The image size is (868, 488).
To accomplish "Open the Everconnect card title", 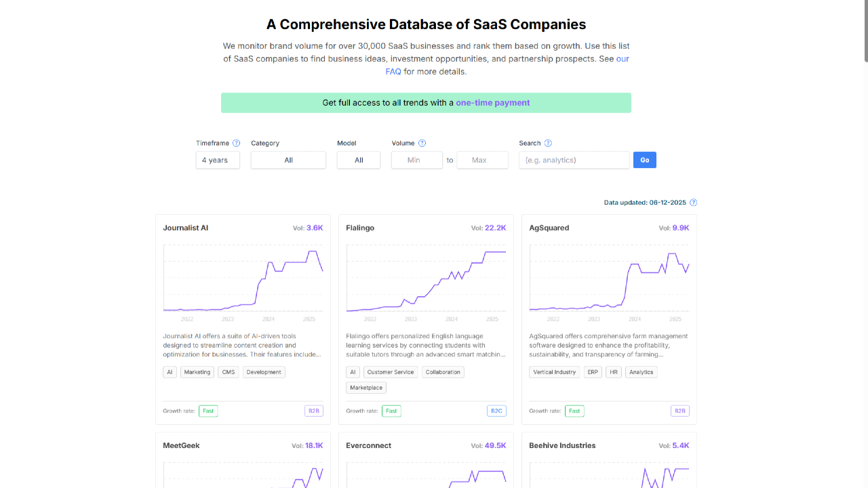I will [x=368, y=445].
